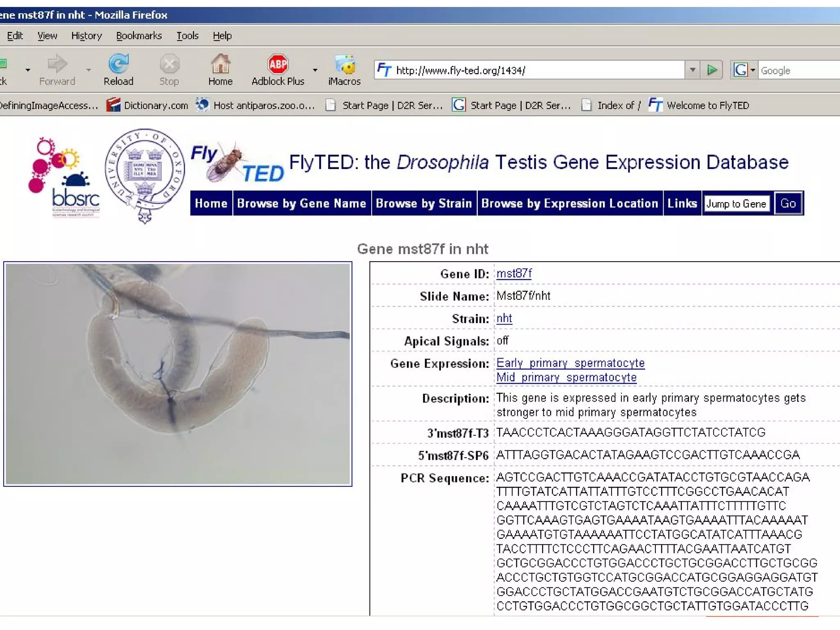Click the green Go arrow beside URL
This screenshot has width=840, height=630.
tap(712, 70)
